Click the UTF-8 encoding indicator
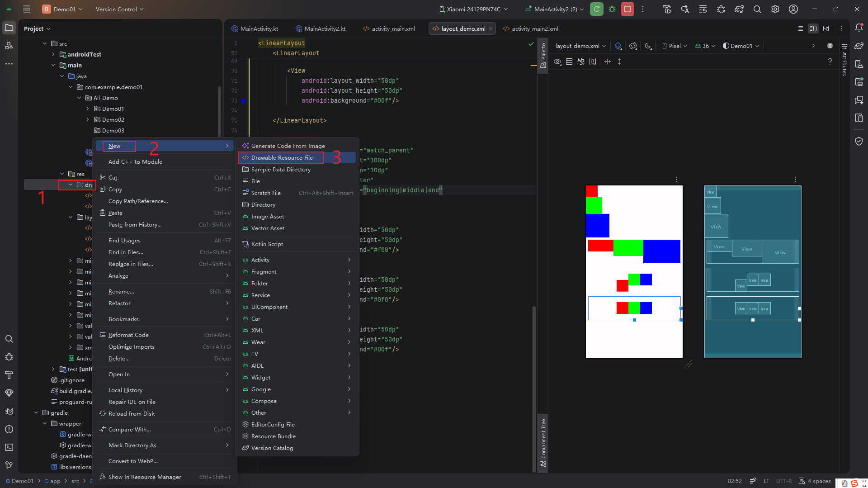The image size is (868, 488). click(783, 481)
